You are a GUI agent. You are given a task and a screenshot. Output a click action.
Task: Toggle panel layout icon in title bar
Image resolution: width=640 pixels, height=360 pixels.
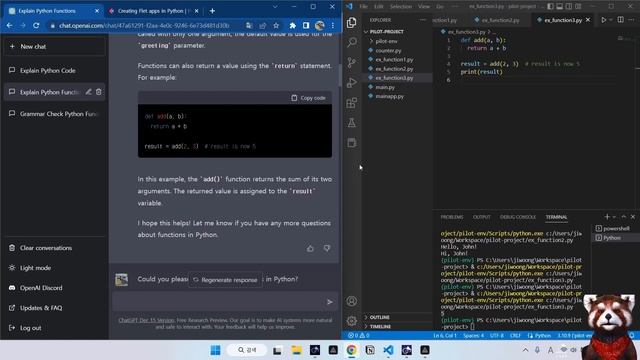[560, 6]
